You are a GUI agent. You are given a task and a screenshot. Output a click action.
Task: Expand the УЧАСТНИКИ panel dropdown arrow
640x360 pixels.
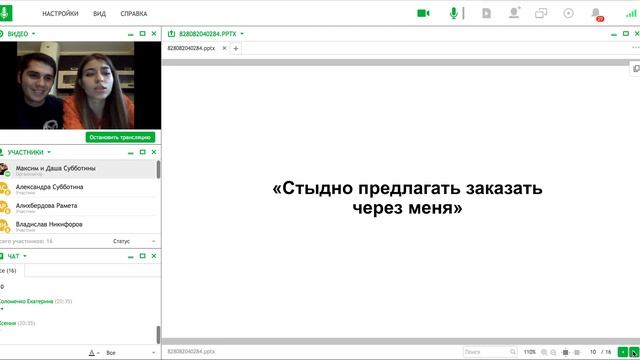click(49, 152)
